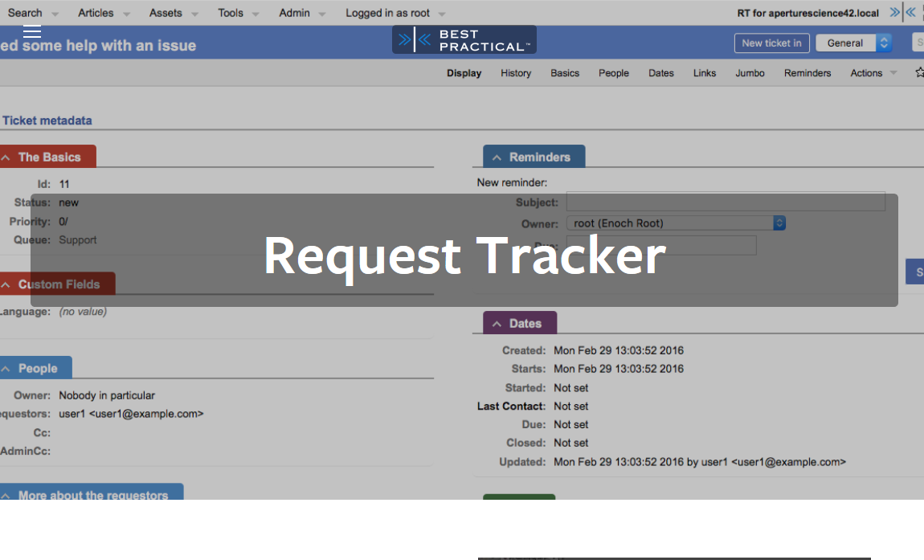Open the Basics tab
Viewport: 924px width, 560px height.
pos(565,73)
